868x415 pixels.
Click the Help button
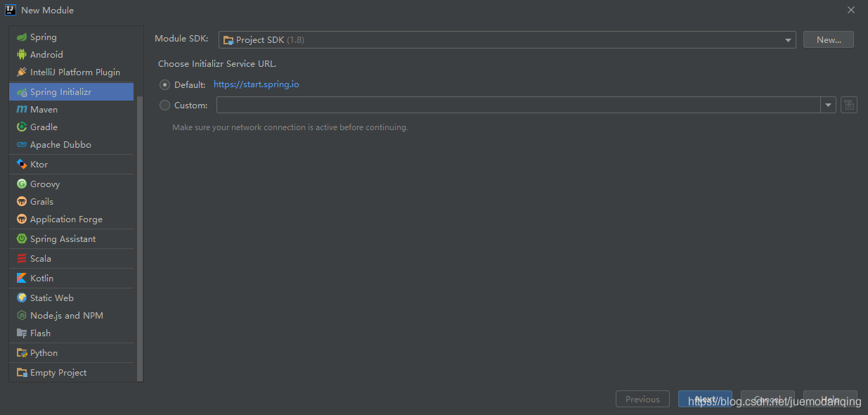tap(830, 399)
